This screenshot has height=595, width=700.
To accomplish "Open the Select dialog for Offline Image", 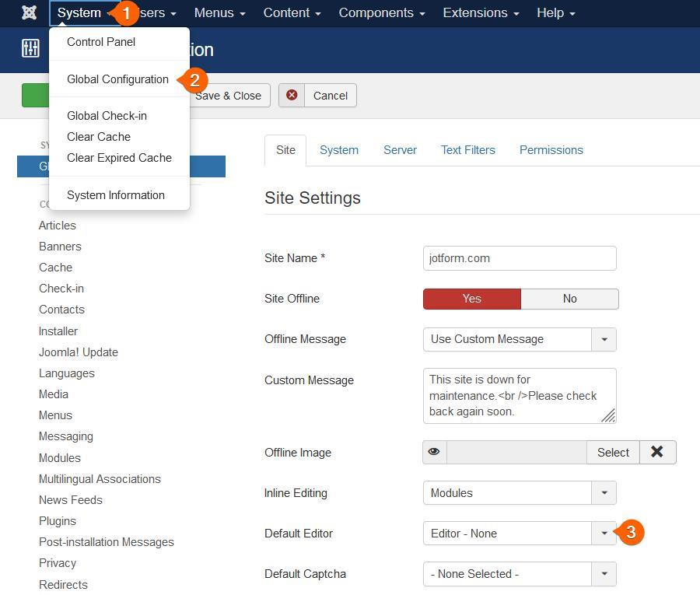I will [613, 452].
